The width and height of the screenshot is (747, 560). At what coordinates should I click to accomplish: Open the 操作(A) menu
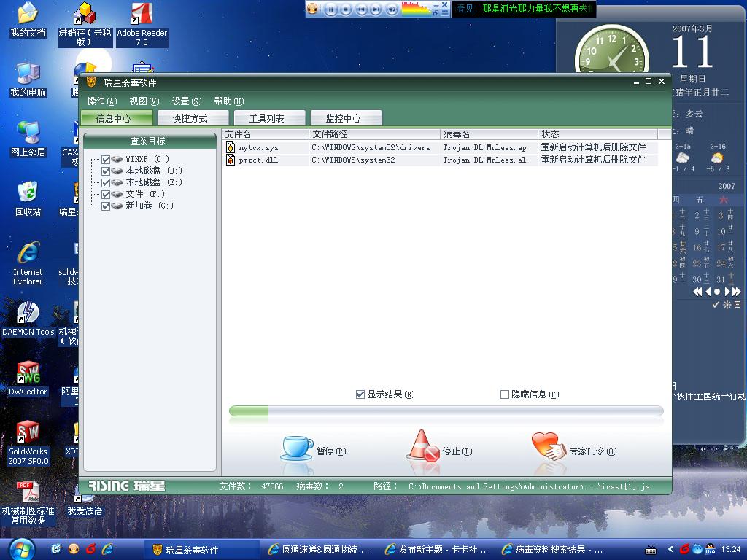101,101
